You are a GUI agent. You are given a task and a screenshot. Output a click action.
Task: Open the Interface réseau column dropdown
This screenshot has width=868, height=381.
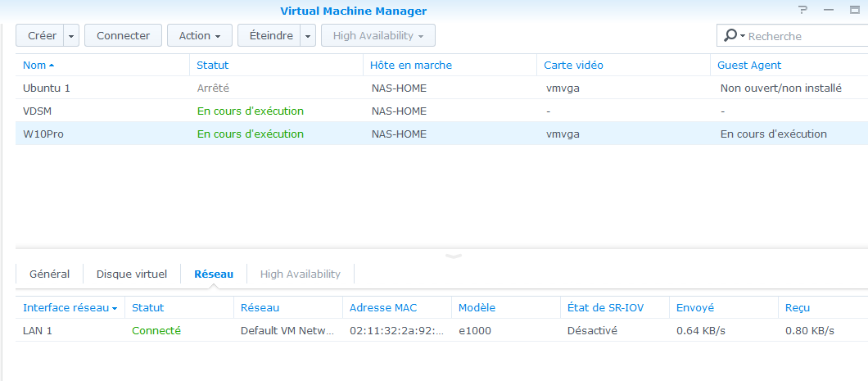tap(115, 308)
